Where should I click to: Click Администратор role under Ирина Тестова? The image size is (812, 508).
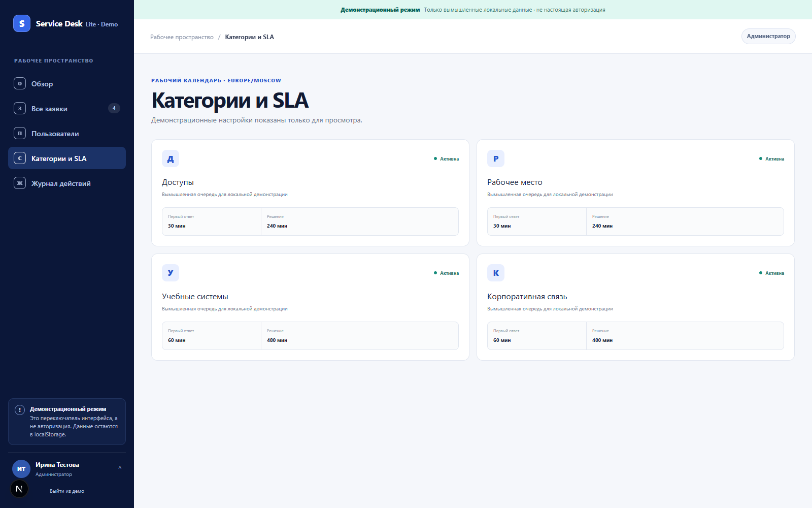(x=54, y=474)
